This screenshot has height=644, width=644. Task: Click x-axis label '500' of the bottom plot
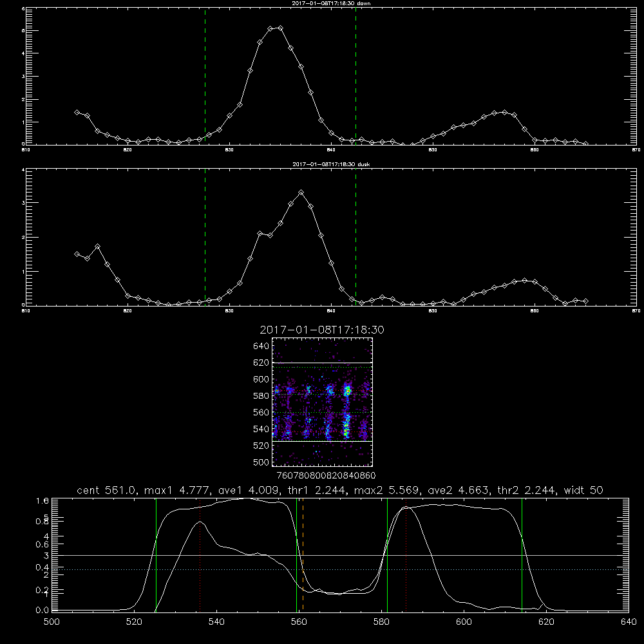(52, 622)
